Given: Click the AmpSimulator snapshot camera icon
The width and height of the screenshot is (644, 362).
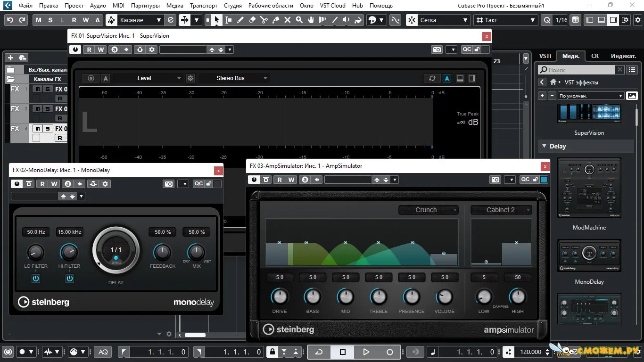Looking at the screenshot, I should pos(495,180).
